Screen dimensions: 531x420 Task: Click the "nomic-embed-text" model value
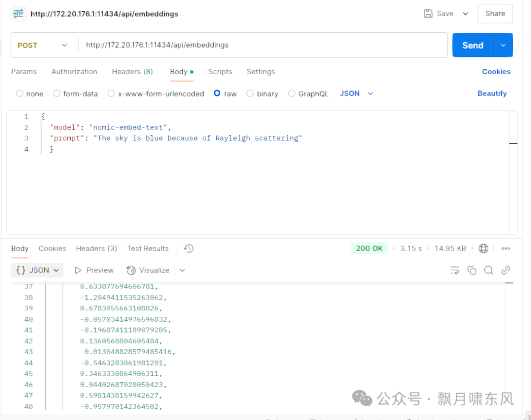[x=128, y=128]
